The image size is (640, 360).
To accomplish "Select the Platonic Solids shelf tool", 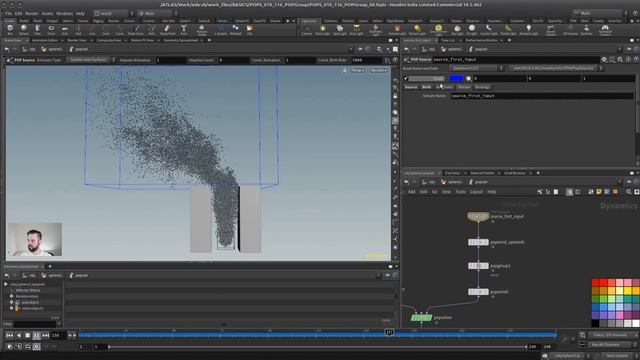I will click(202, 29).
